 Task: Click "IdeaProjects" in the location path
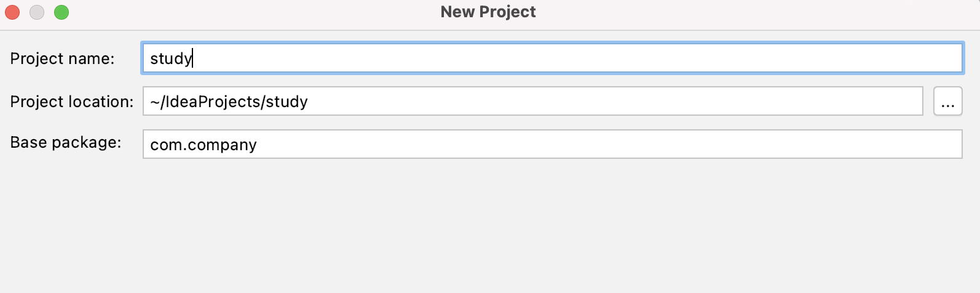[x=213, y=102]
